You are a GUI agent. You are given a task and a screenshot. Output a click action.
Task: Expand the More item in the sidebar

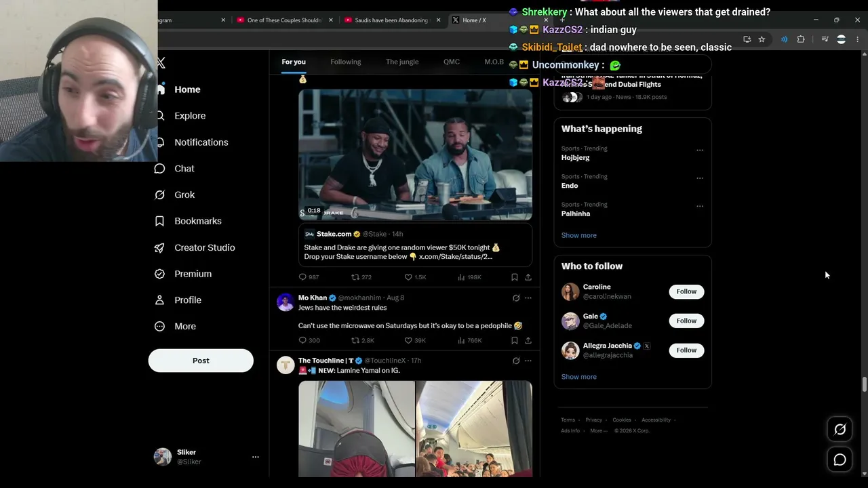(x=175, y=327)
